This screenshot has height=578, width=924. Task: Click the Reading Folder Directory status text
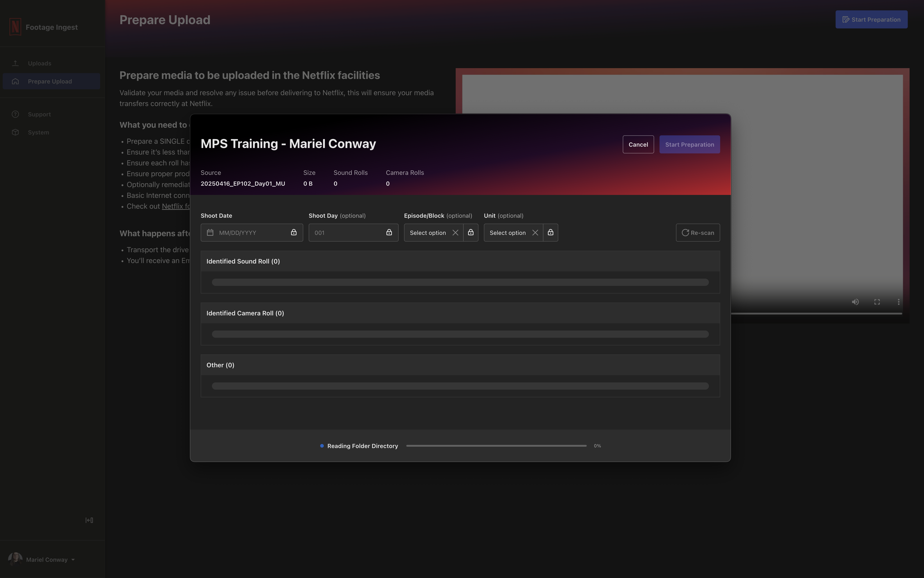coord(363,446)
